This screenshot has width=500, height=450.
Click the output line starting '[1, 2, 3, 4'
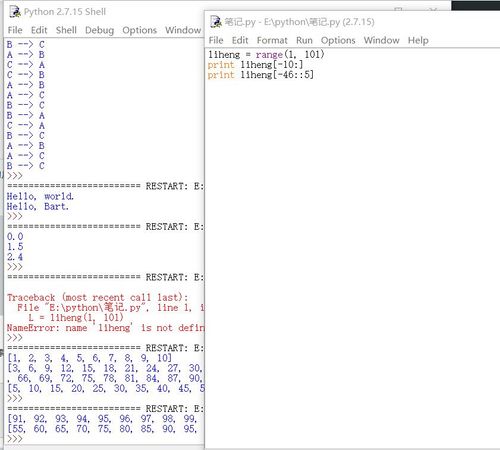point(89,358)
